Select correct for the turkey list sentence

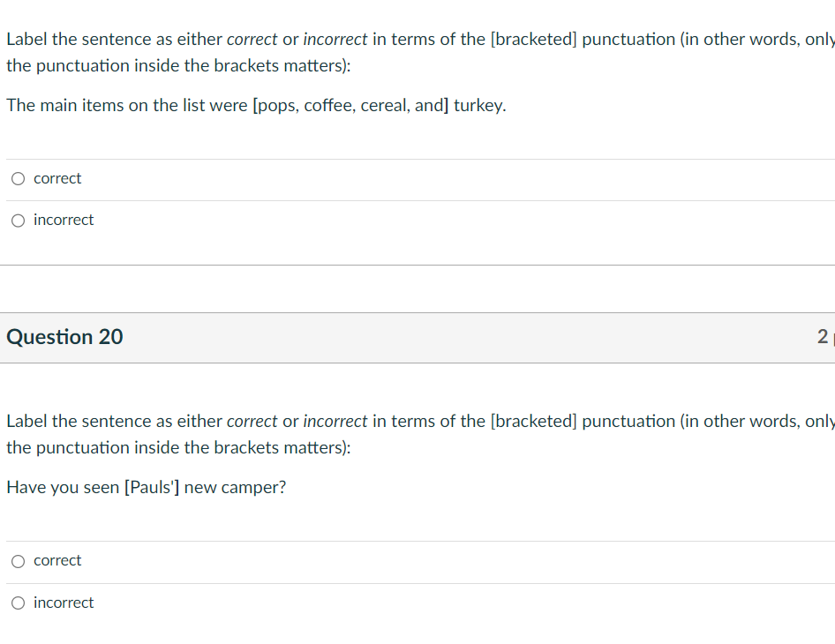18,178
